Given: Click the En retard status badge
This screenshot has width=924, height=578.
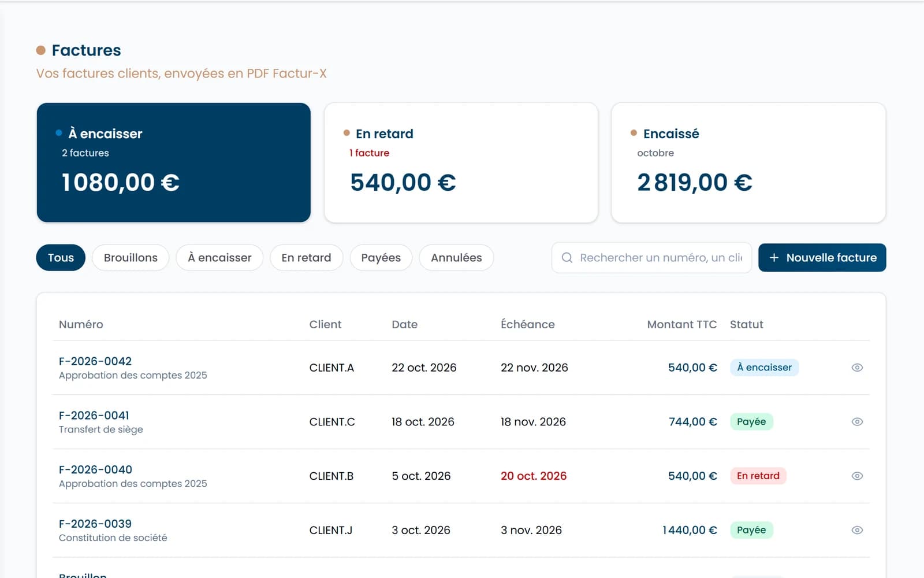Looking at the screenshot, I should point(758,476).
